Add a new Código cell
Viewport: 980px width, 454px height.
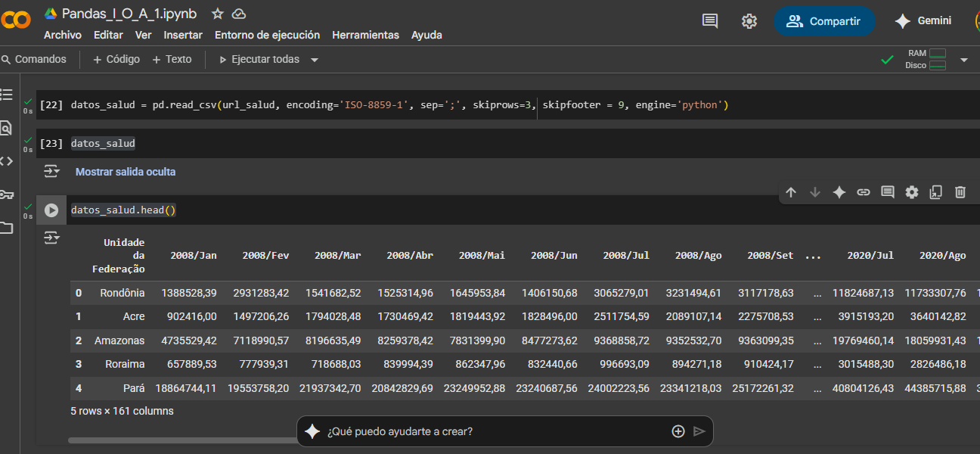click(116, 59)
